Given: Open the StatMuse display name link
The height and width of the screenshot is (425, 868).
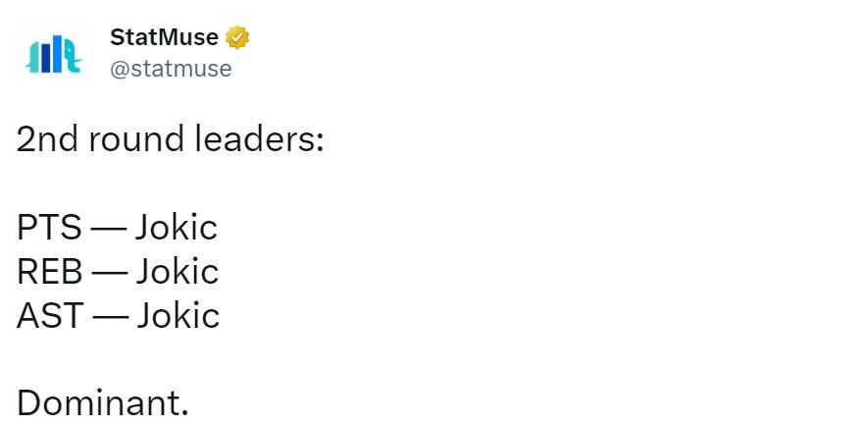Looking at the screenshot, I should 165,38.
